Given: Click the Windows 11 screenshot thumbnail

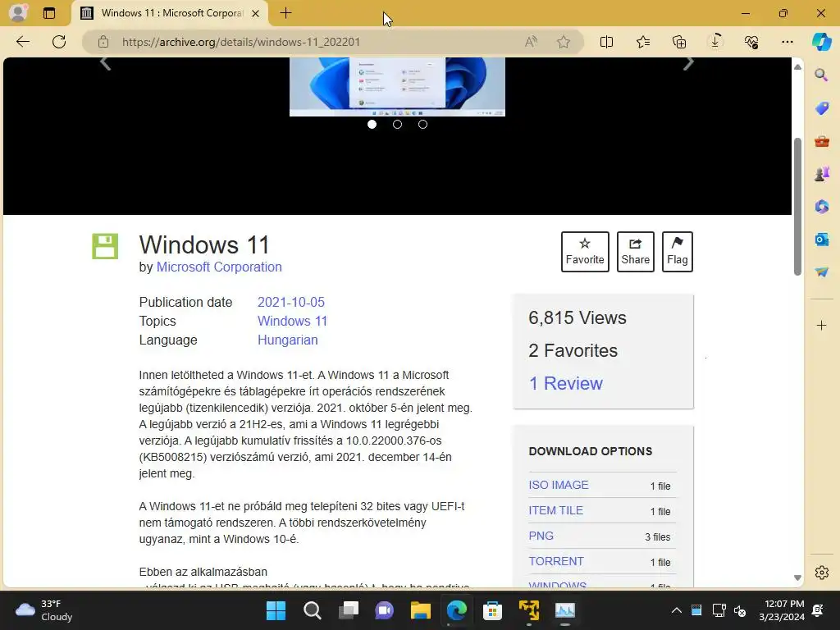Looking at the screenshot, I should click(x=397, y=86).
